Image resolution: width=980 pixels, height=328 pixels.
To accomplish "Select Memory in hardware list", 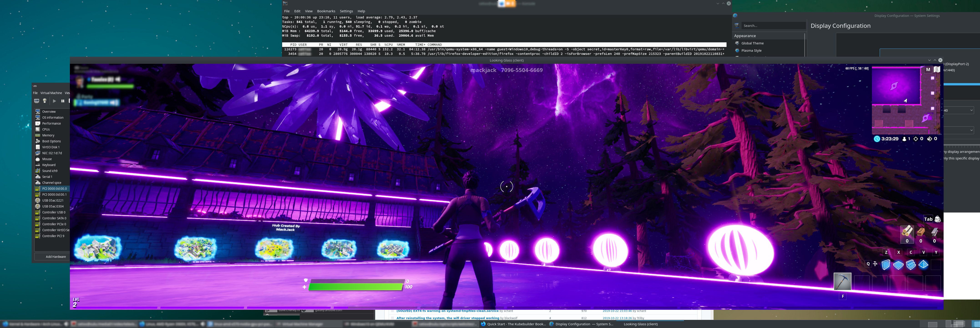I will (x=52, y=135).
